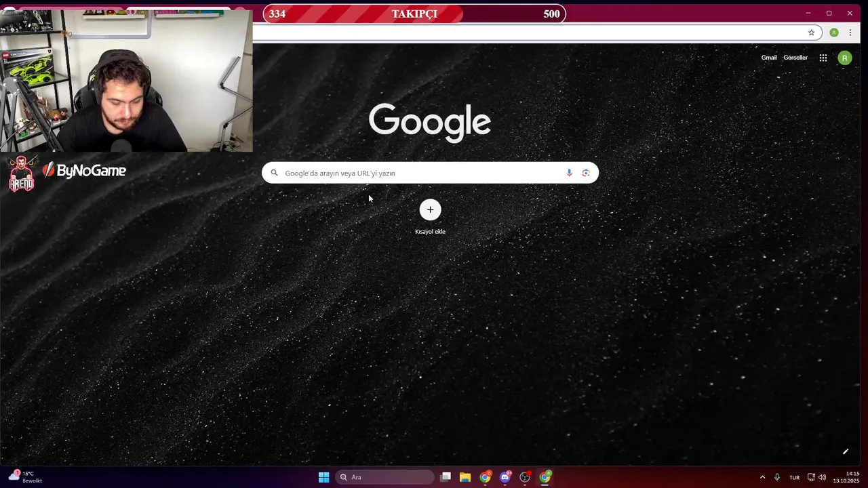Close the Chrome window
868x488 pixels.
(x=850, y=13)
